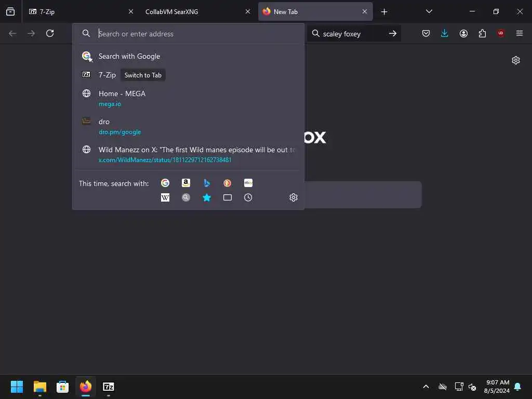The image size is (532, 399).
Task: Open the Windows Start menu
Action: pos(17,387)
